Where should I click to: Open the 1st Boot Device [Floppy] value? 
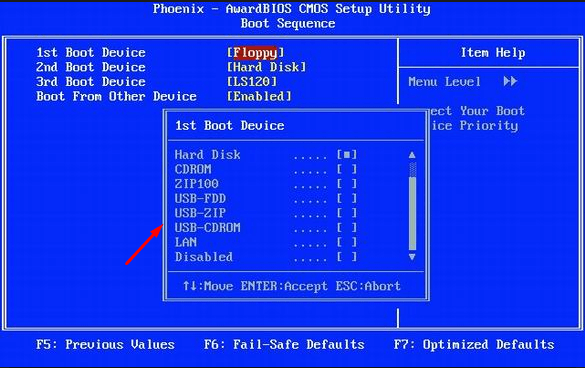coord(256,53)
